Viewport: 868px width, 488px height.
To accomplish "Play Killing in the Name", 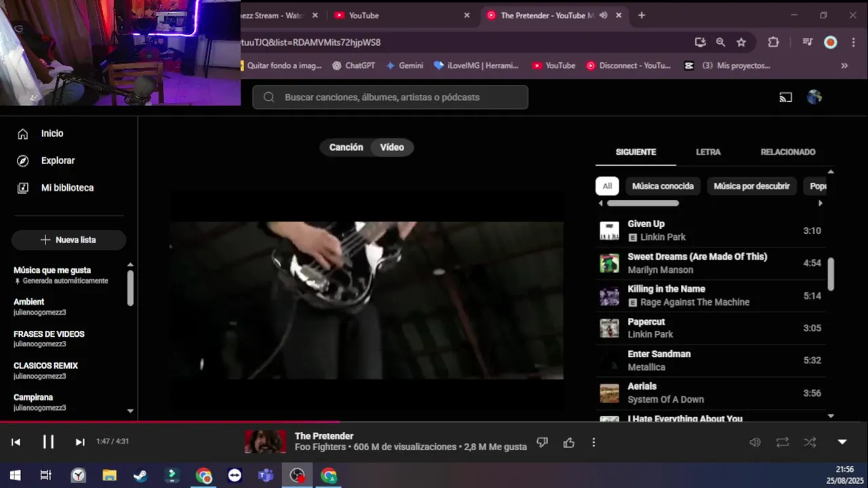I will coord(711,296).
